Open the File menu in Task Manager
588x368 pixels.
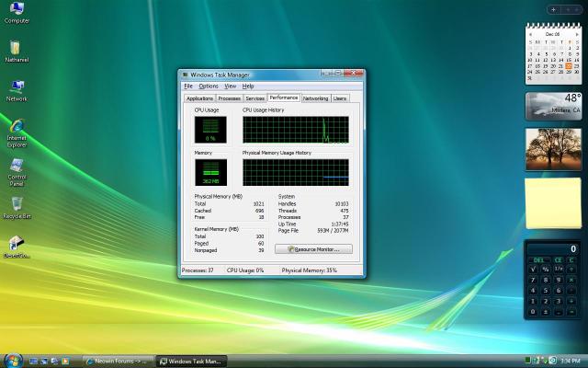(188, 86)
